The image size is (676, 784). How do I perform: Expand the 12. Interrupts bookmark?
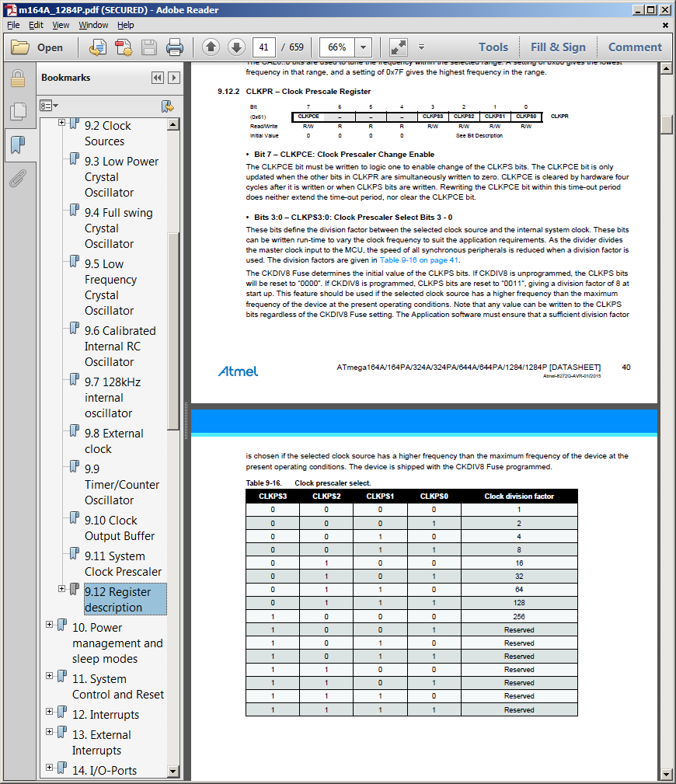coord(49,711)
